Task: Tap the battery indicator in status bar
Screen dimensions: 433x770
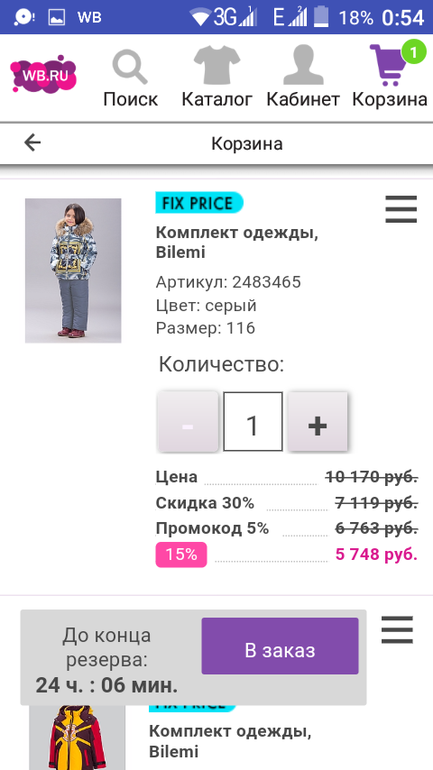Action: (322, 16)
